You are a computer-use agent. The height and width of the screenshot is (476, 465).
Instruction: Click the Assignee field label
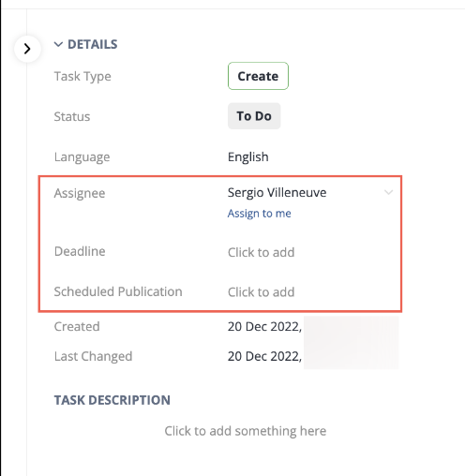click(x=80, y=193)
